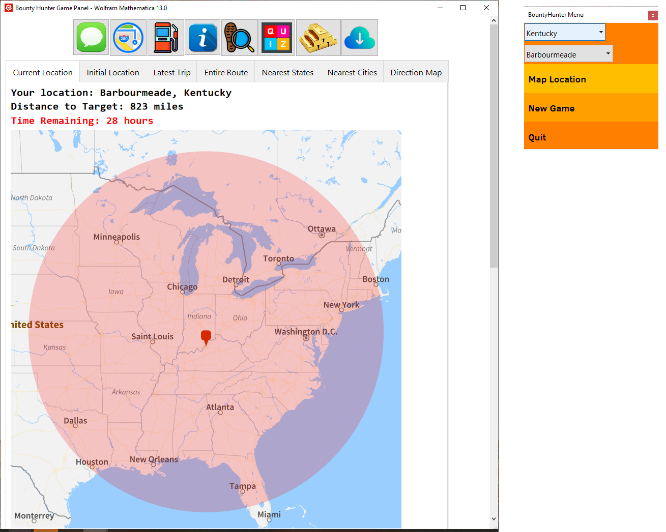Click the green chat message icon

pyautogui.click(x=92, y=38)
